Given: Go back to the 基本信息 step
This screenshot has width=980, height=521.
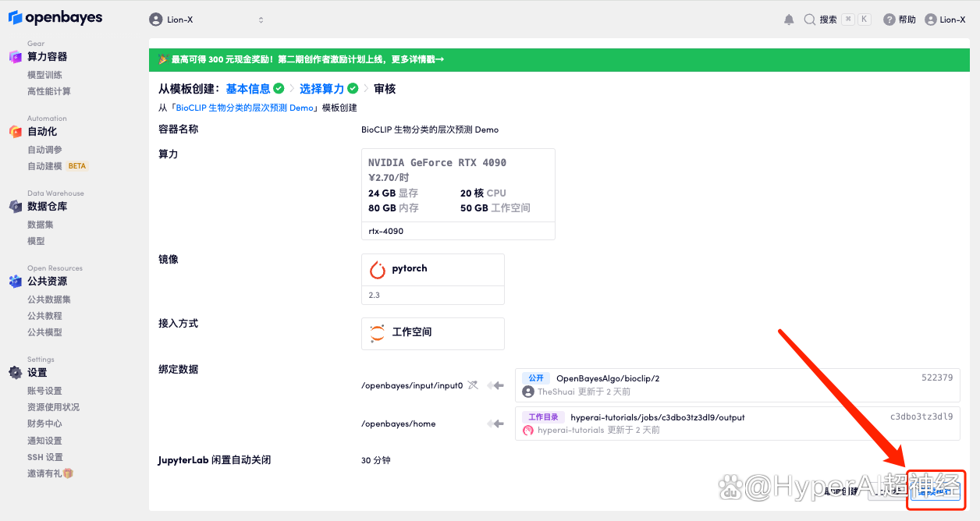Looking at the screenshot, I should click(248, 89).
